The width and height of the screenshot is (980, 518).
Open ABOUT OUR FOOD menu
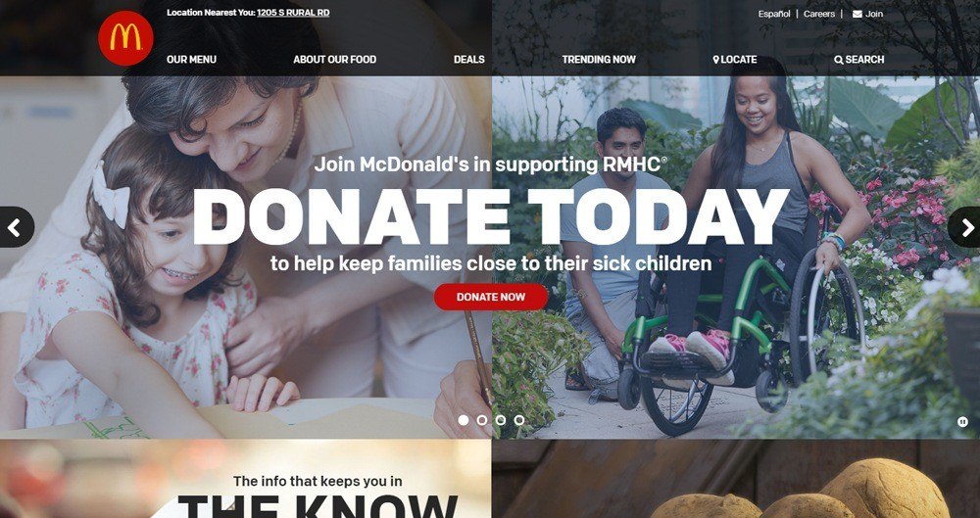(x=335, y=60)
